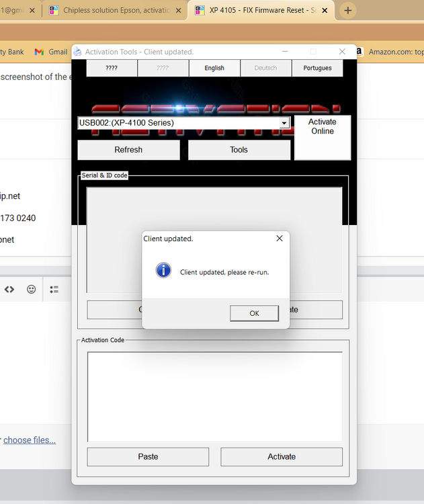Select the first ???? language button

point(112,68)
